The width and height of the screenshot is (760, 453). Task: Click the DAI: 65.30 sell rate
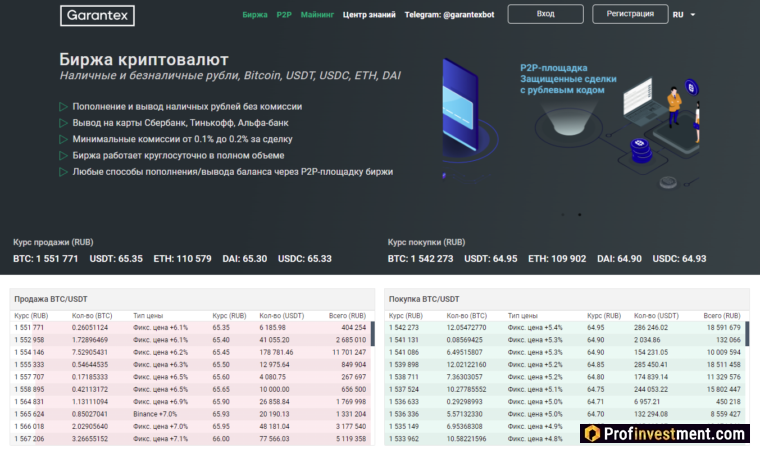coord(245,259)
